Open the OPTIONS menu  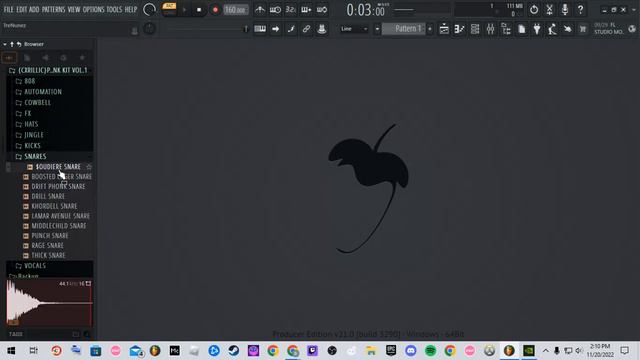(93, 9)
